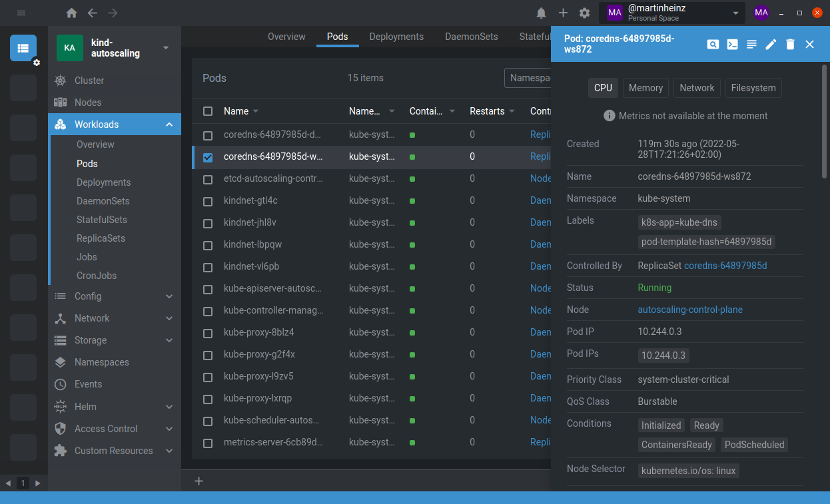830x504 pixels.
Task: Close the pod details panel
Action: pos(809,45)
